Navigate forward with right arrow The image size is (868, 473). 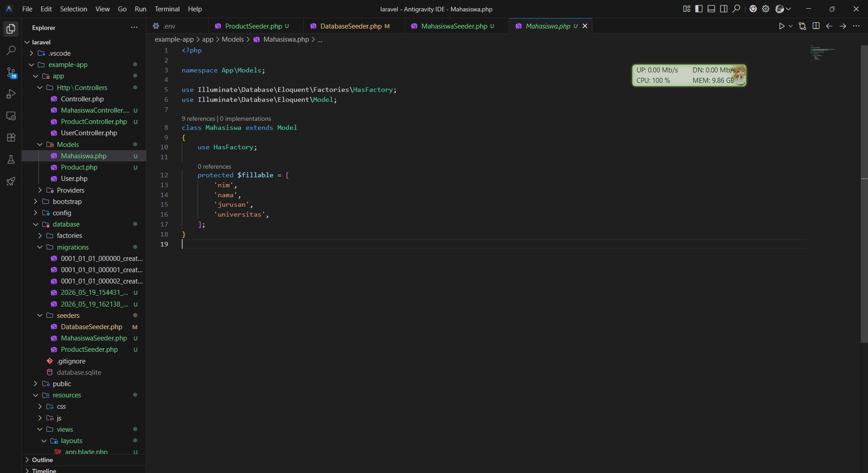843,26
